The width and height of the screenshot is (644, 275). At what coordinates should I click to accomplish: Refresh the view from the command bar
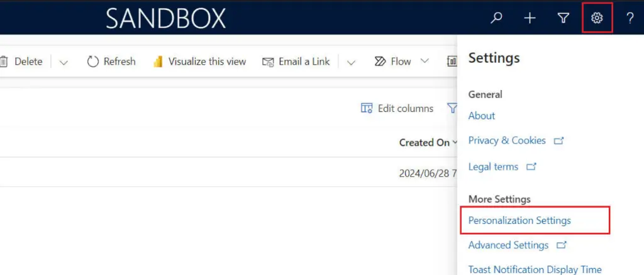[111, 62]
